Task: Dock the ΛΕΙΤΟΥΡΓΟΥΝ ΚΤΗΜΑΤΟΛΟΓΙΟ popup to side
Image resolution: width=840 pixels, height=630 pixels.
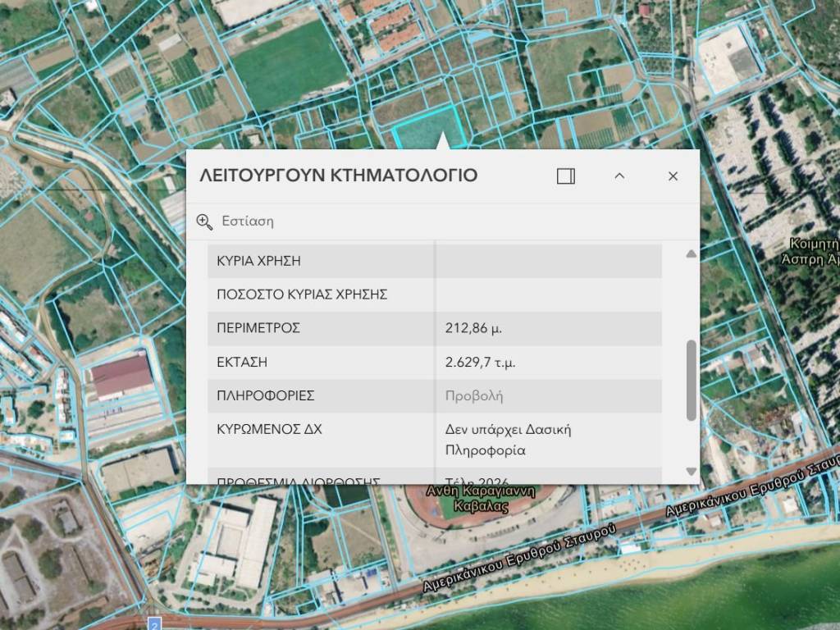Action: pyautogui.click(x=566, y=176)
